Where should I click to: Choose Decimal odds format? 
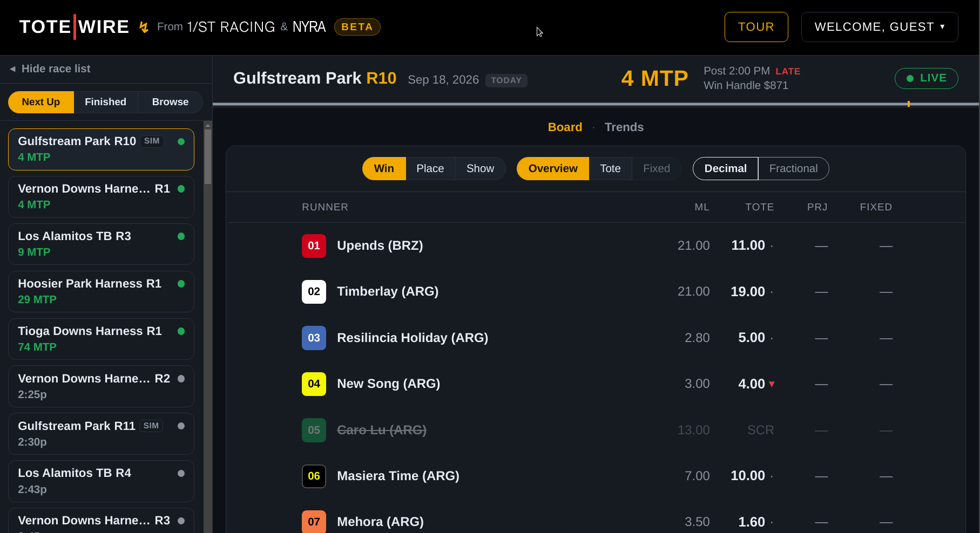point(725,168)
